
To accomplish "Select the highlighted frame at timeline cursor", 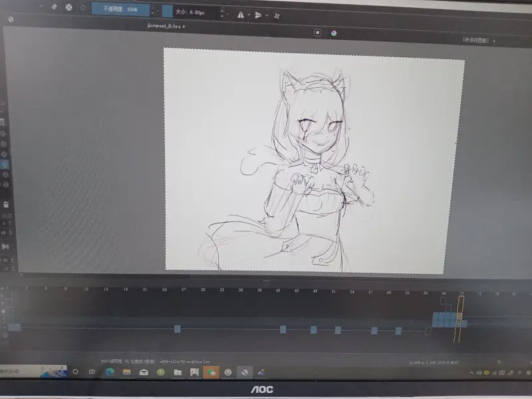I will pos(459,317).
